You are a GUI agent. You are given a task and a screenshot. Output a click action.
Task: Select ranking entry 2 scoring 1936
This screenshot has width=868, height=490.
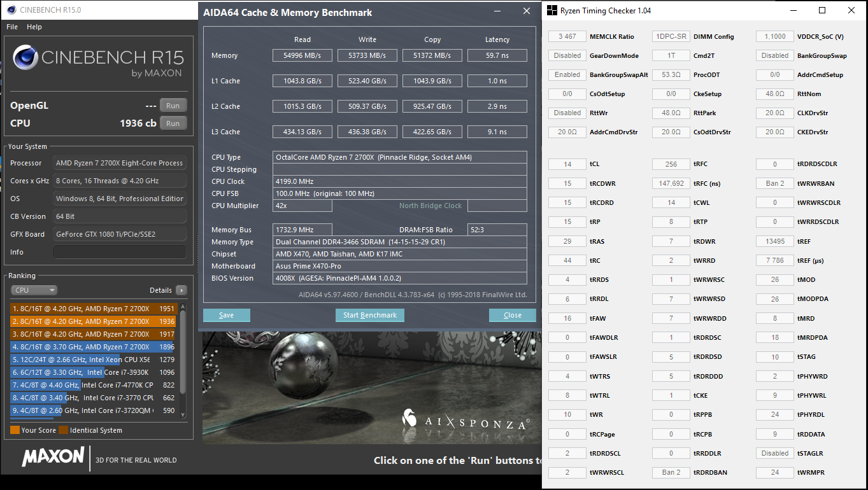click(x=93, y=321)
